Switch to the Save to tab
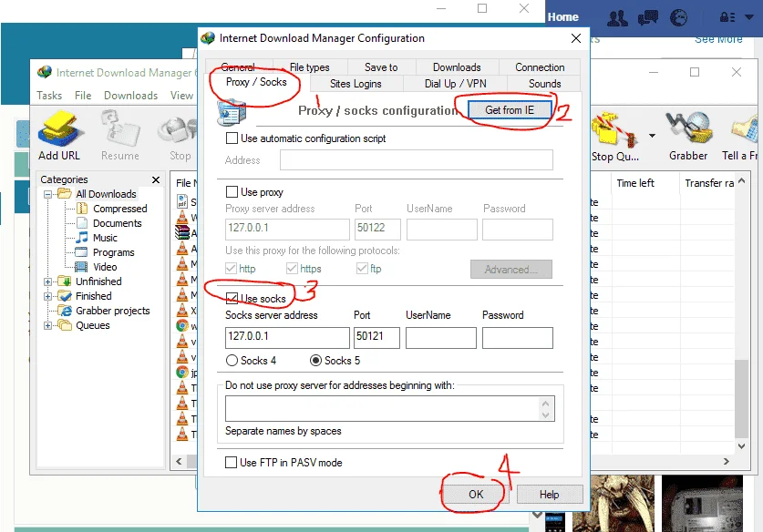The height and width of the screenshot is (532, 763). tap(381, 67)
